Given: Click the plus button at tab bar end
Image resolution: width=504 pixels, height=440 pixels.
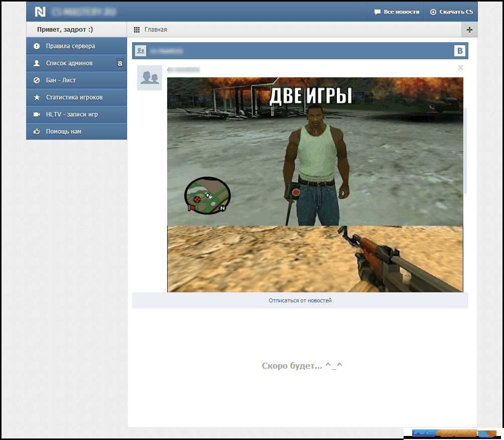Looking at the screenshot, I should (469, 30).
